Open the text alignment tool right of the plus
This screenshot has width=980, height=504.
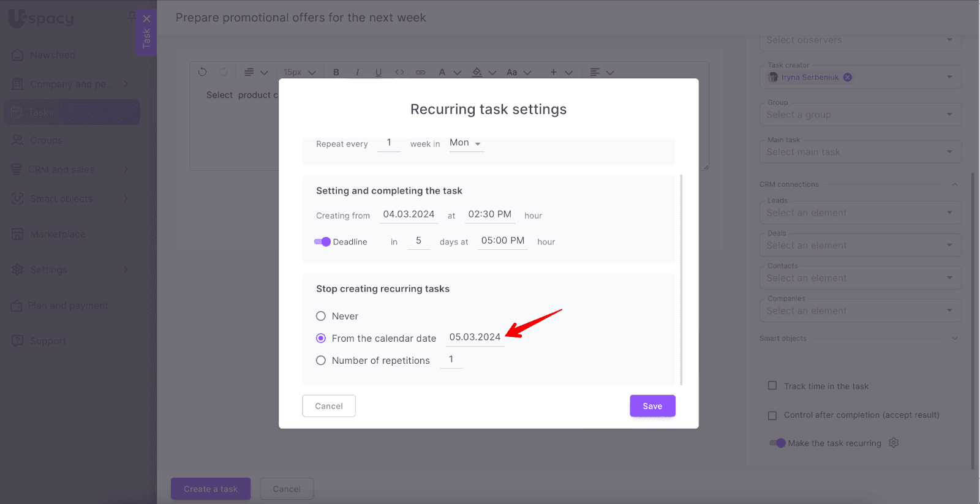point(595,72)
